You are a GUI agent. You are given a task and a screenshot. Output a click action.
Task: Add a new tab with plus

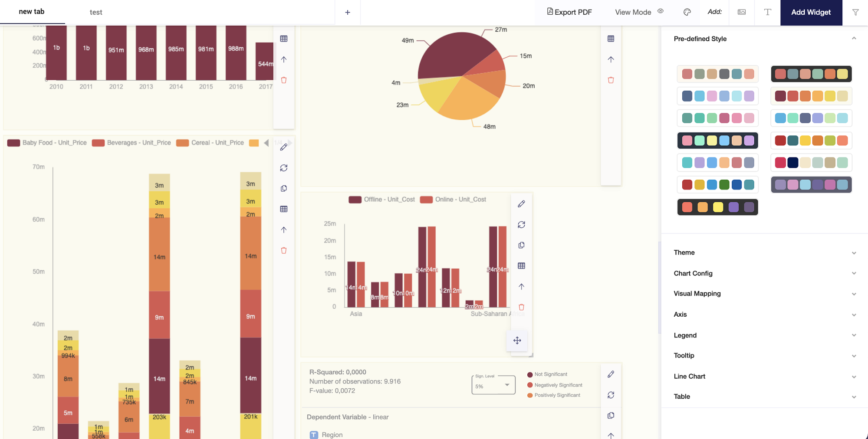(348, 12)
